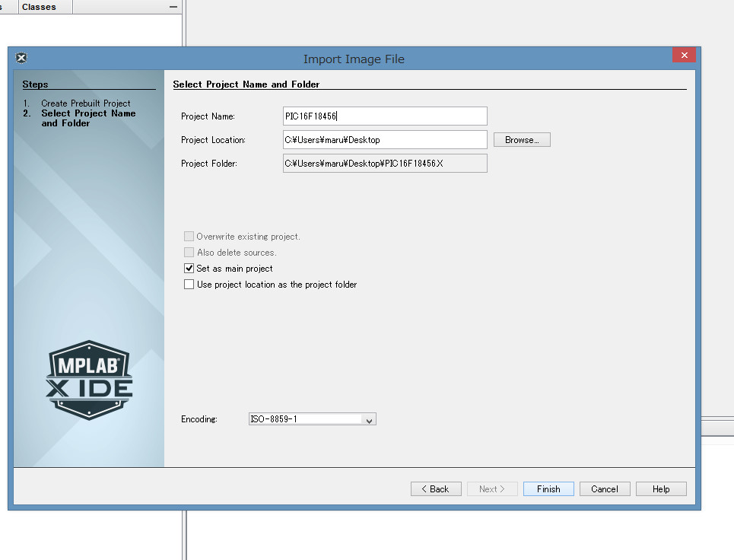Image resolution: width=734 pixels, height=560 pixels.
Task: Focus the Project Name input field
Action: click(x=385, y=116)
